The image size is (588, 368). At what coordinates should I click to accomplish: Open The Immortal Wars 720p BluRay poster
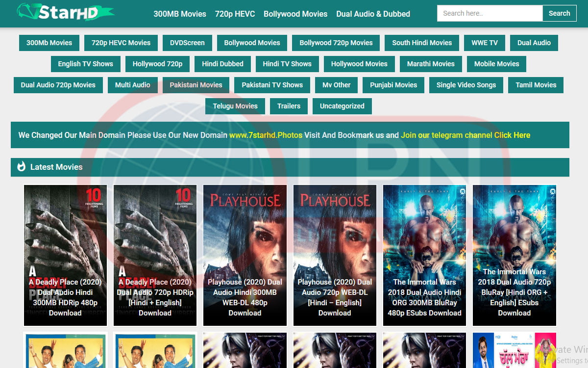pos(514,255)
